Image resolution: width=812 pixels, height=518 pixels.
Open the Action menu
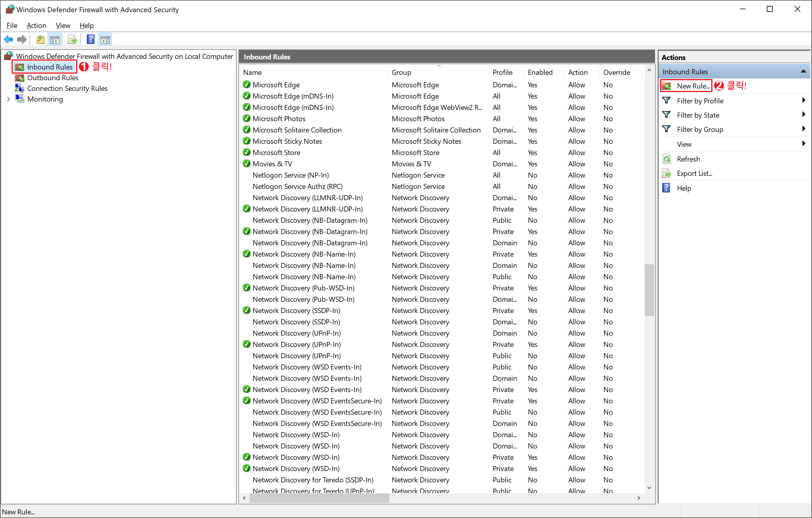point(36,25)
